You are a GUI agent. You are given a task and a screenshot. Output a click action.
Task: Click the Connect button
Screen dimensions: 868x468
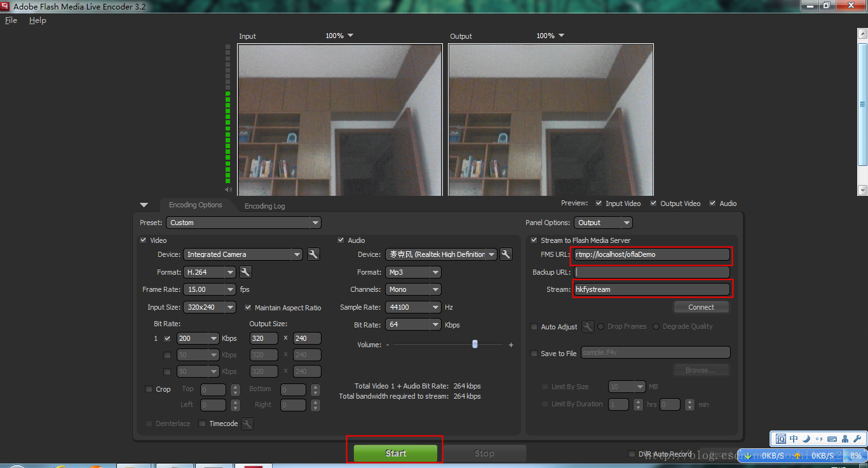click(701, 307)
